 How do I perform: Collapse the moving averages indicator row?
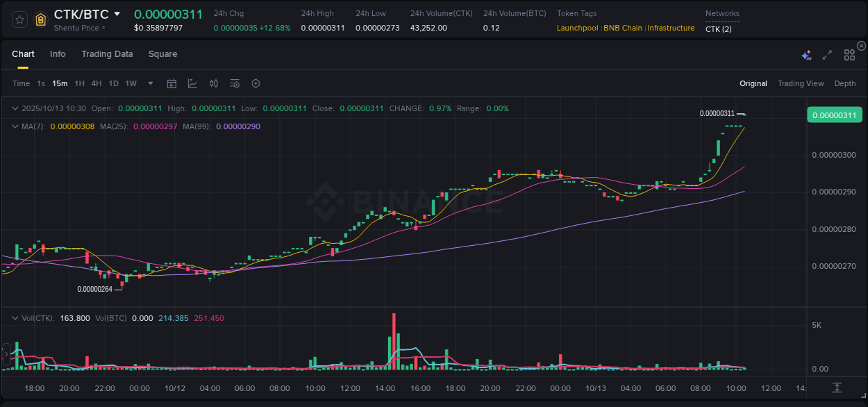point(14,126)
